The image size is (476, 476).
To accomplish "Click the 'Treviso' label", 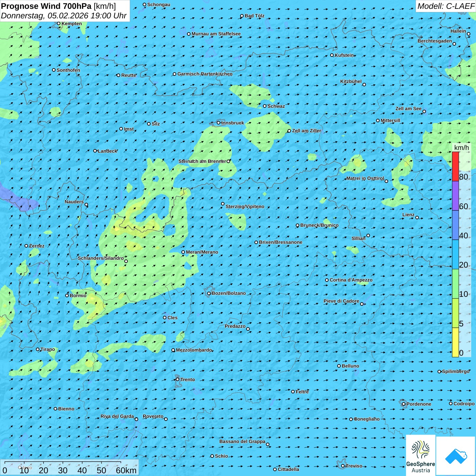I will pos(354,466).
